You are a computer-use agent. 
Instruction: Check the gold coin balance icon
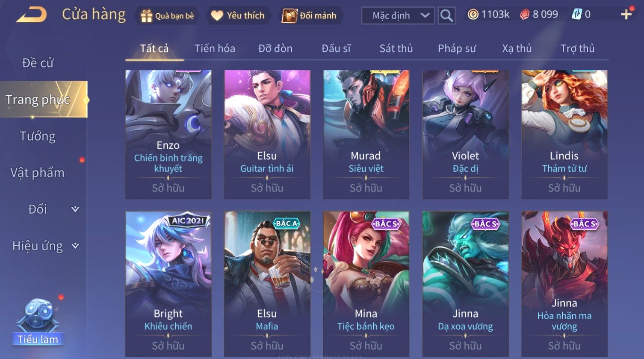[x=473, y=15]
